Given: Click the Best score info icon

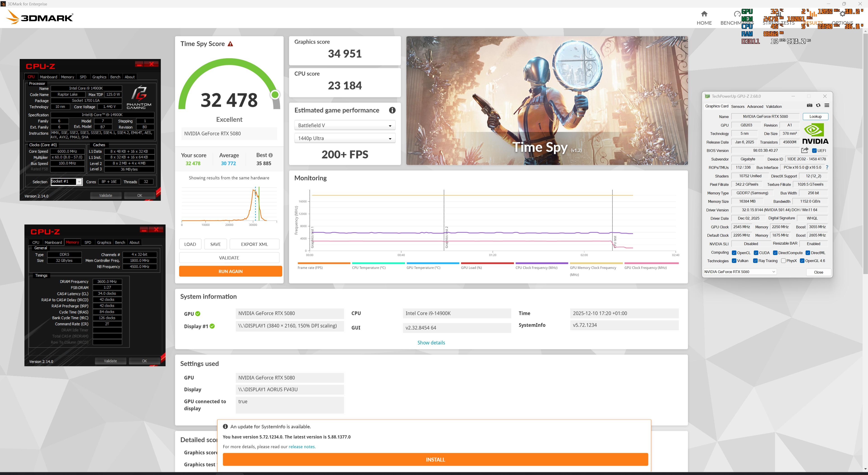Looking at the screenshot, I should 270,155.
